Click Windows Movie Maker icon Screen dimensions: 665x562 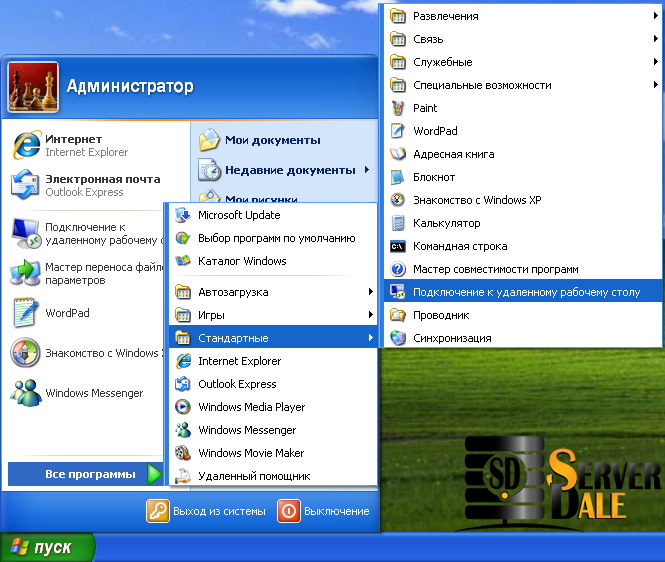pos(183,453)
